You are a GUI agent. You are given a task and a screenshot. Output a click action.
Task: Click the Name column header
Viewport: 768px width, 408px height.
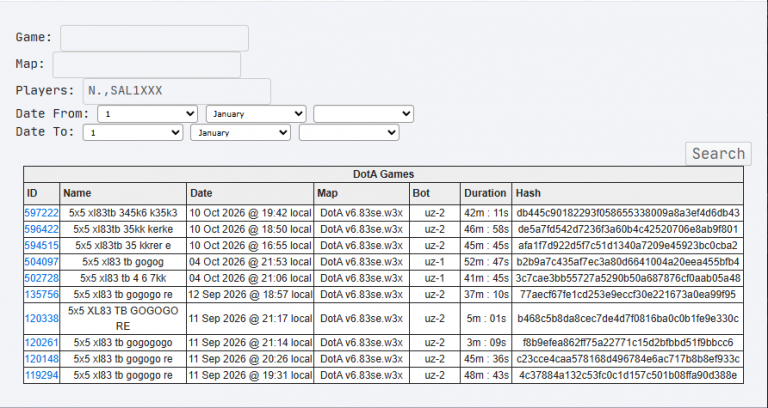(x=123, y=193)
